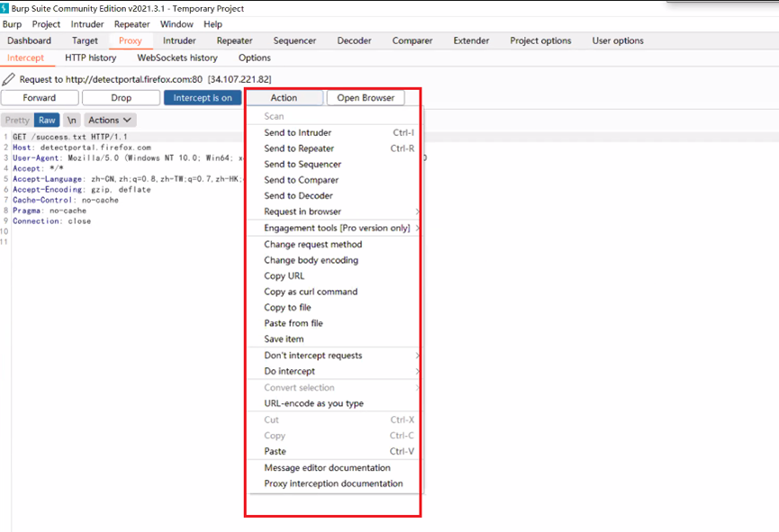
Task: Click the Connection: close header line
Action: tap(52, 221)
